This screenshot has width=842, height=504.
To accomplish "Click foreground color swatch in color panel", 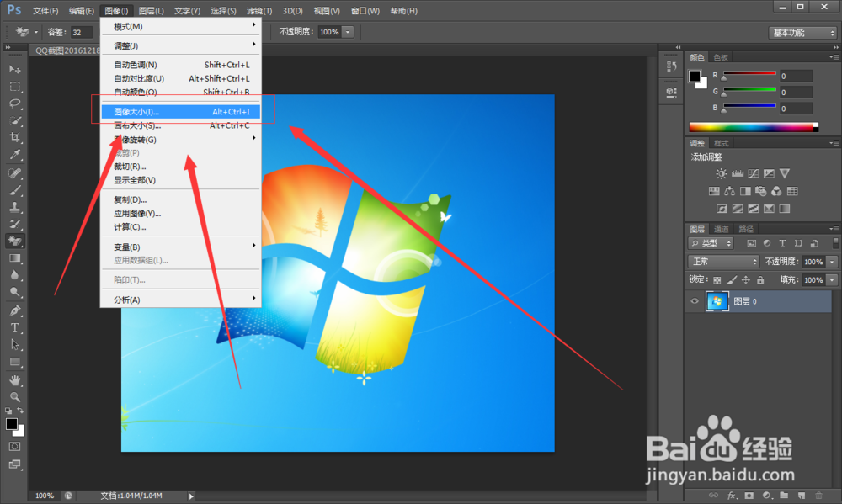I will (695, 76).
